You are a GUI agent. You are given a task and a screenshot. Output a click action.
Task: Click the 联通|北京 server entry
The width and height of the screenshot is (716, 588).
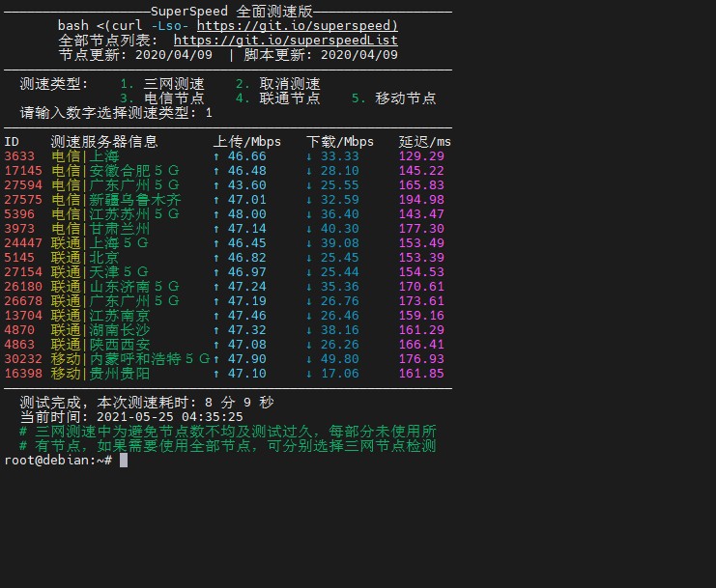pyautogui.click(x=84, y=258)
